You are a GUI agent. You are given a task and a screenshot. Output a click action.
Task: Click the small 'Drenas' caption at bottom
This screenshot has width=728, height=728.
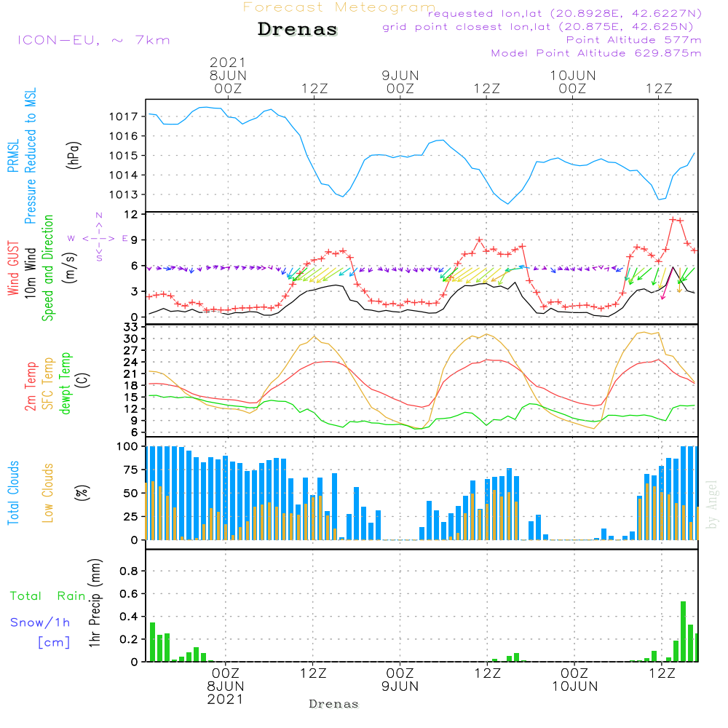coord(334,704)
